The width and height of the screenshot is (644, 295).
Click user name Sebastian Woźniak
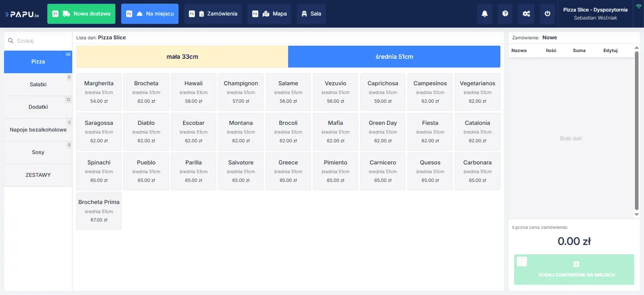(595, 18)
